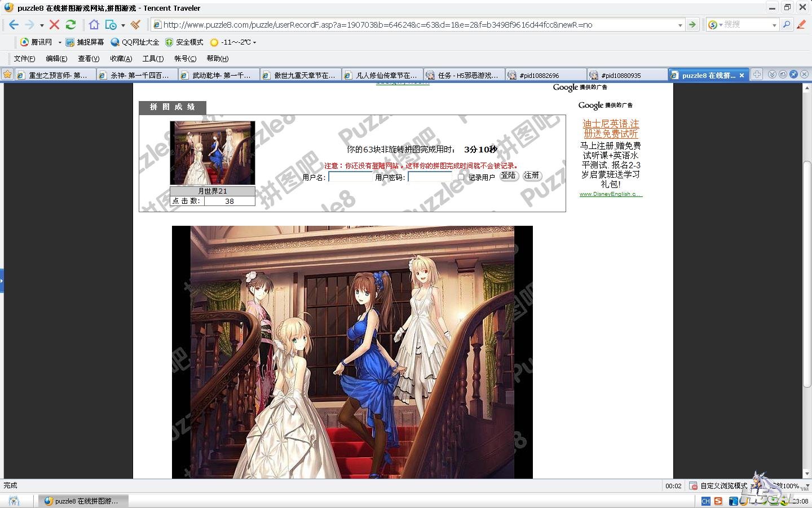The image size is (812, 508).
Task: Click the 搜搜 search input box
Action: (x=747, y=25)
